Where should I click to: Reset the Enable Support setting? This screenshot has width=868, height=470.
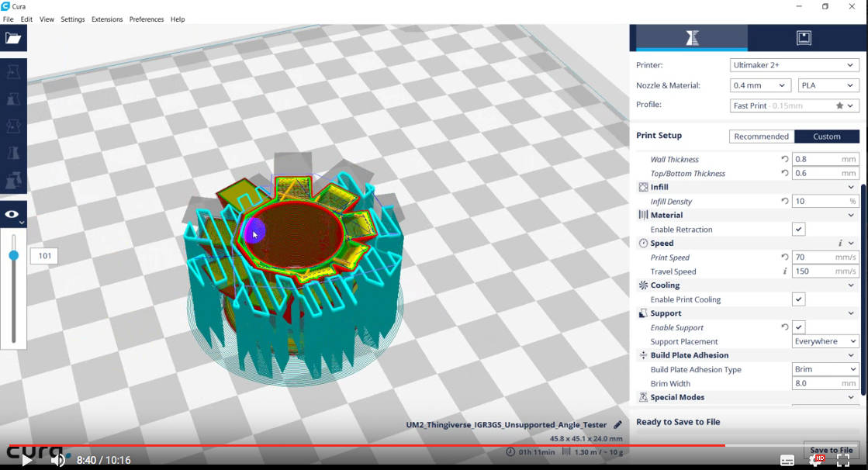(784, 327)
